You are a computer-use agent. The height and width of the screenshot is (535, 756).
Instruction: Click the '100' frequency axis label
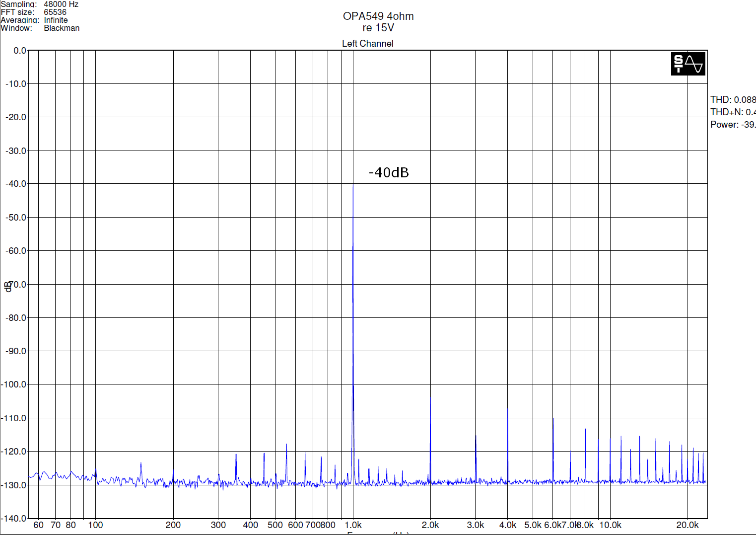click(x=95, y=525)
